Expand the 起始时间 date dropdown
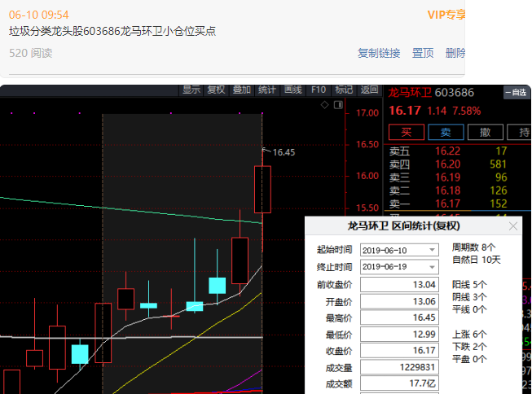The width and height of the screenshot is (532, 394). point(432,250)
